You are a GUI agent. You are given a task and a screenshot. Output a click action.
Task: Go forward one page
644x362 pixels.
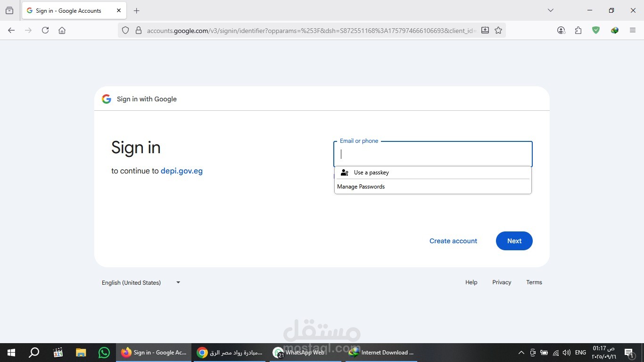[28, 30]
